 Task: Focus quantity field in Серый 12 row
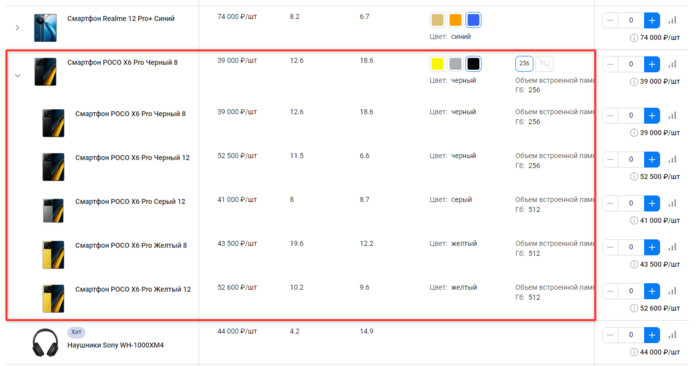click(x=631, y=203)
